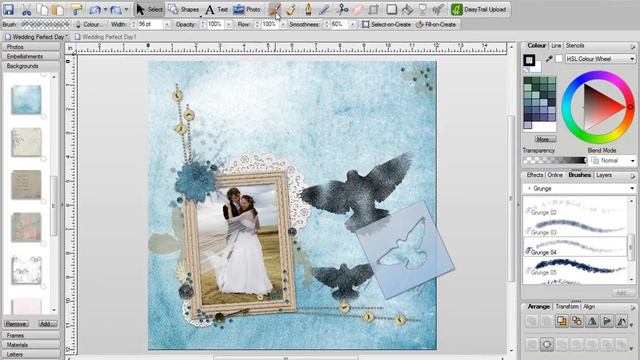Switch to Wedding Perfect Day document tab

pos(36,37)
